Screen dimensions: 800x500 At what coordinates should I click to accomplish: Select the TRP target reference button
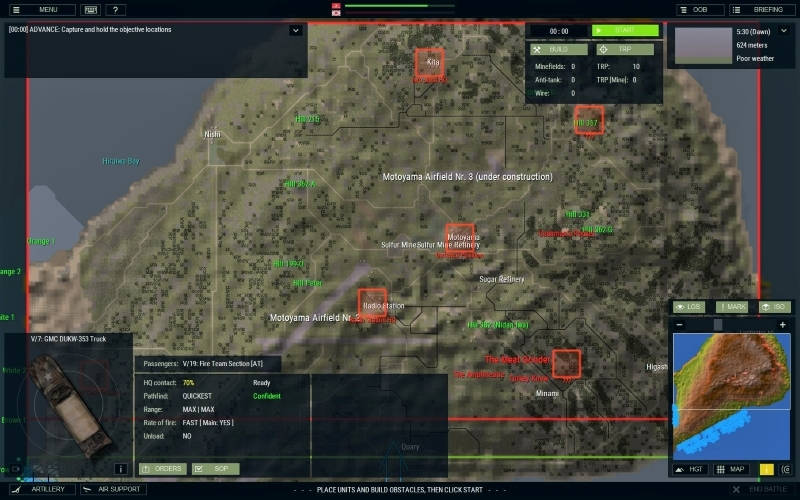click(625, 49)
